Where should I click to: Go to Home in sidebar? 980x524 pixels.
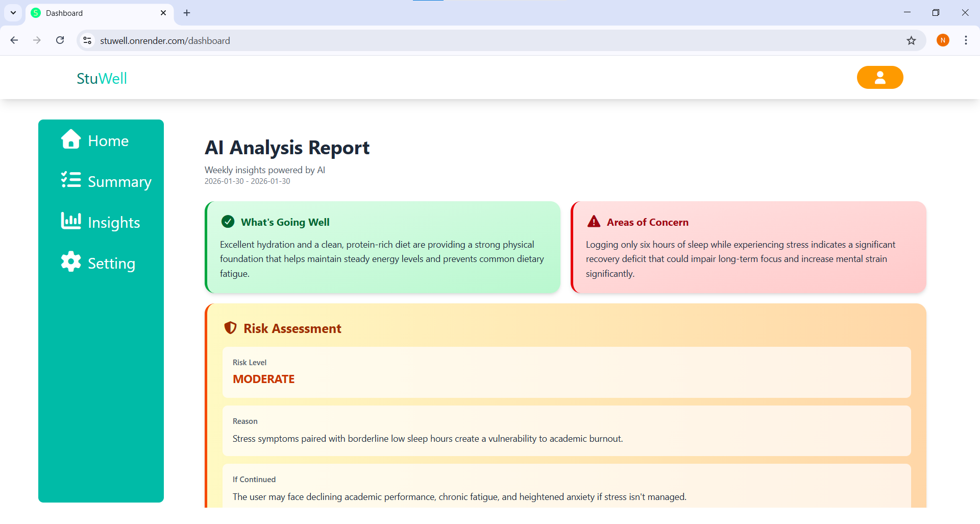point(95,140)
